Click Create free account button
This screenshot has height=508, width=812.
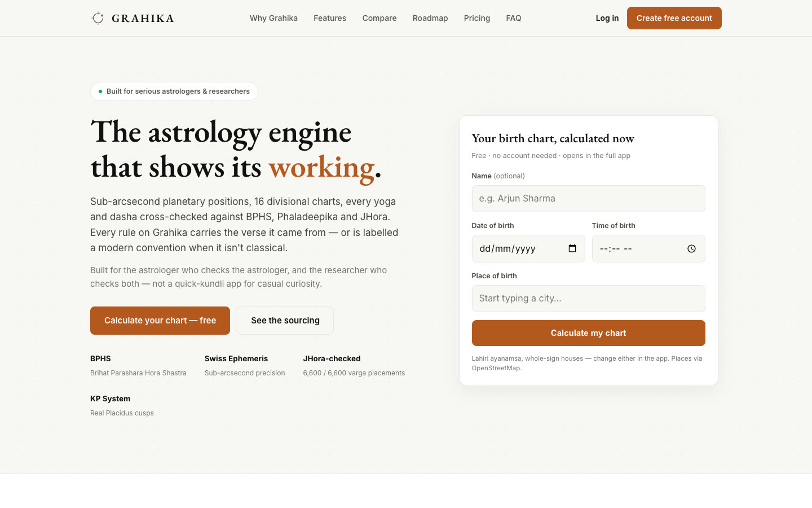[x=674, y=18]
